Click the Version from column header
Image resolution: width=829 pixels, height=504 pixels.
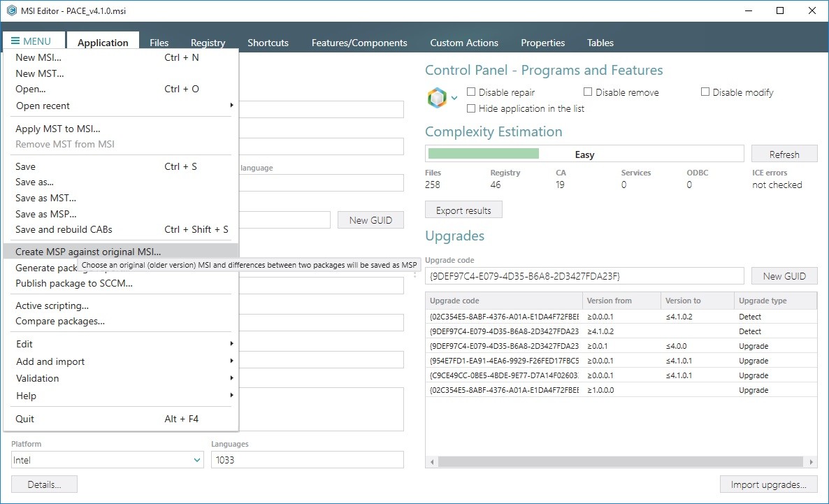(x=621, y=301)
